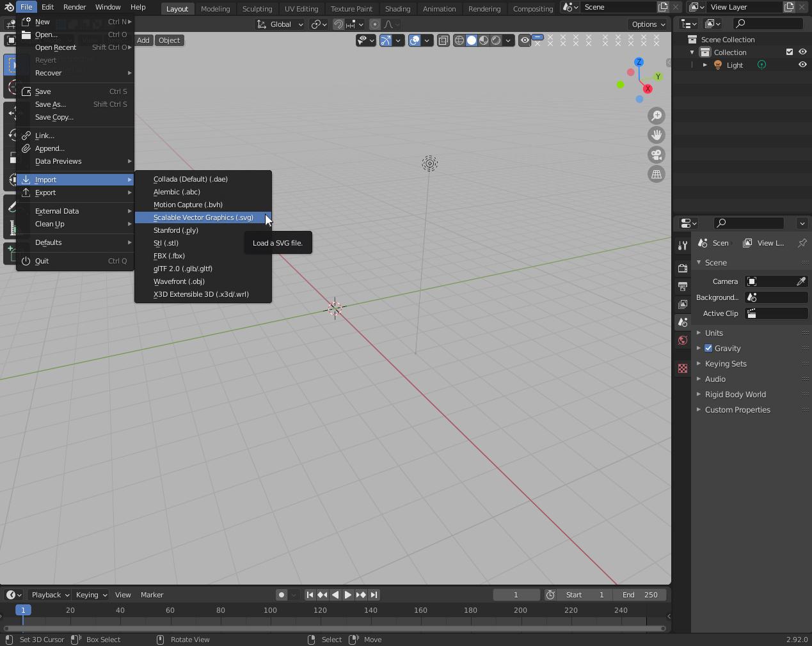Click Quit in the File menu
Image resolution: width=812 pixels, height=646 pixels.
tap(75, 261)
